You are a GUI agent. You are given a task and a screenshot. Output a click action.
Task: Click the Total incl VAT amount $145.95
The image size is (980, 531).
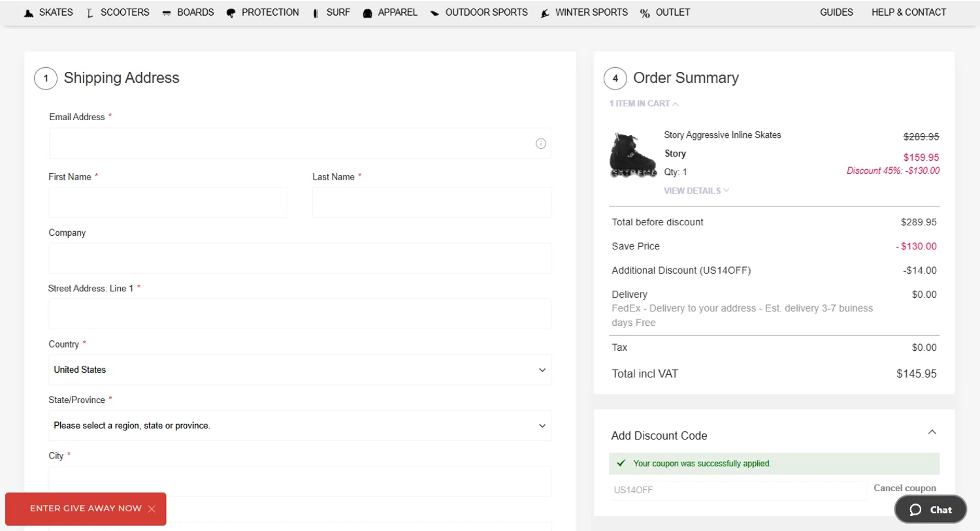tap(917, 374)
